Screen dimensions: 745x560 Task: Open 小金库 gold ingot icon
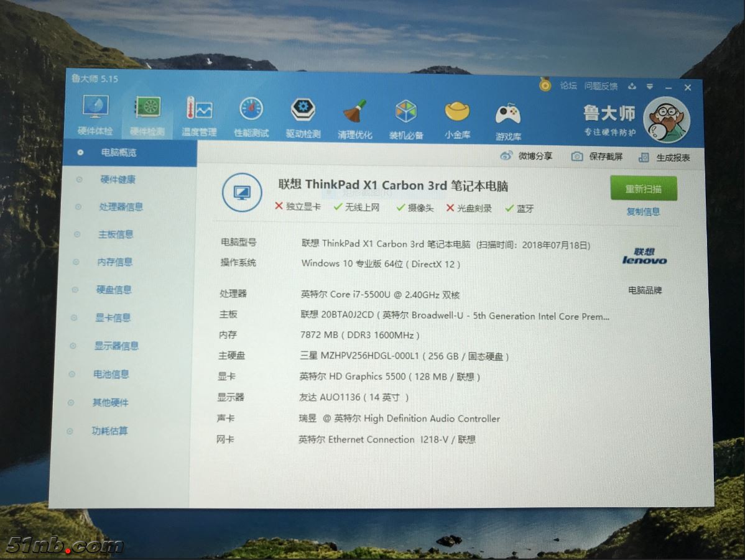point(457,120)
